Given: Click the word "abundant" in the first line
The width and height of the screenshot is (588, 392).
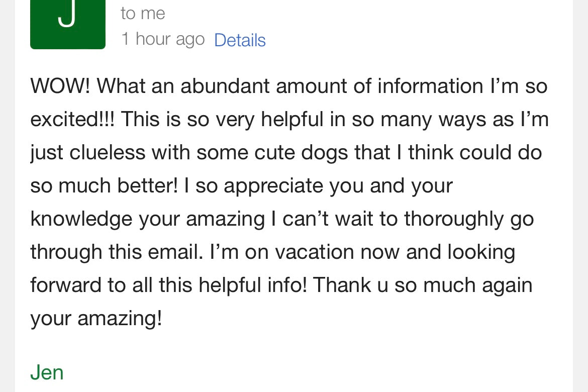Looking at the screenshot, I should pyautogui.click(x=225, y=86).
